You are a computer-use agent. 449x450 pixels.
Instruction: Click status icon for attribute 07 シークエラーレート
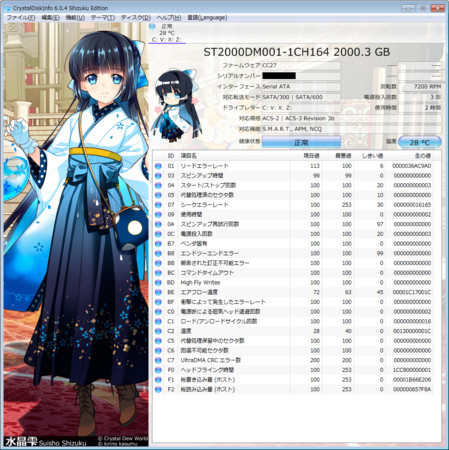pyautogui.click(x=158, y=205)
